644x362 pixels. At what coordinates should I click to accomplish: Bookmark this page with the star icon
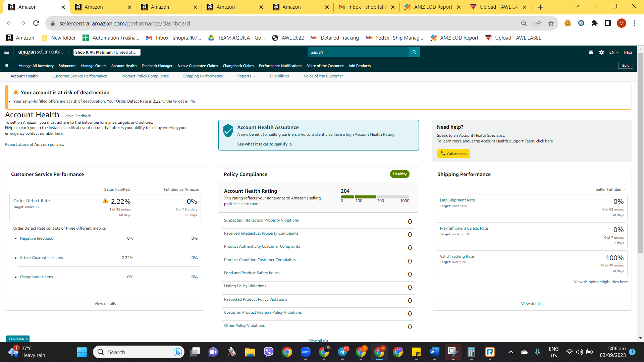[551, 23]
